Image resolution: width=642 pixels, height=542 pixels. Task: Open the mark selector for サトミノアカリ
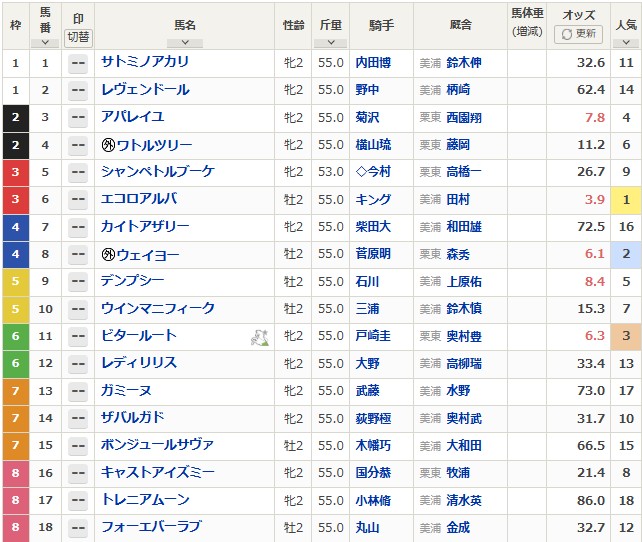click(x=77, y=63)
